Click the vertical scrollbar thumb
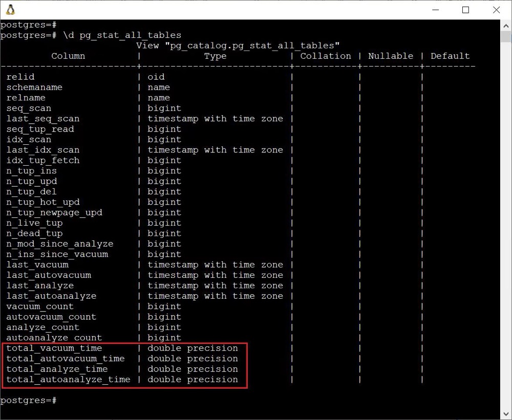The image size is (512, 420). [x=506, y=37]
